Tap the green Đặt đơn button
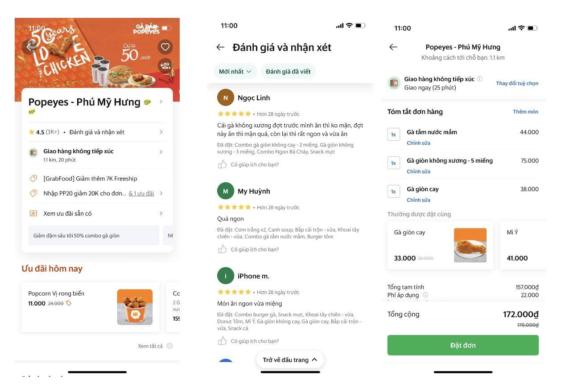Screen dimensions: 561x392 (463, 345)
